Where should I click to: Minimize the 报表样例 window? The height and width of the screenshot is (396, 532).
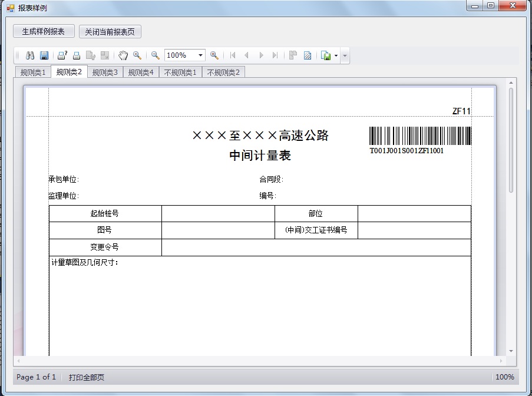[x=475, y=5]
